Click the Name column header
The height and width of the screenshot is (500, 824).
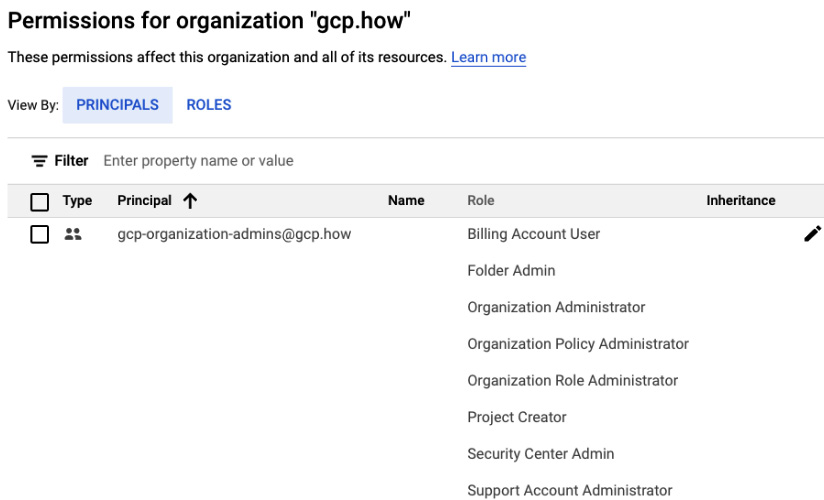406,200
